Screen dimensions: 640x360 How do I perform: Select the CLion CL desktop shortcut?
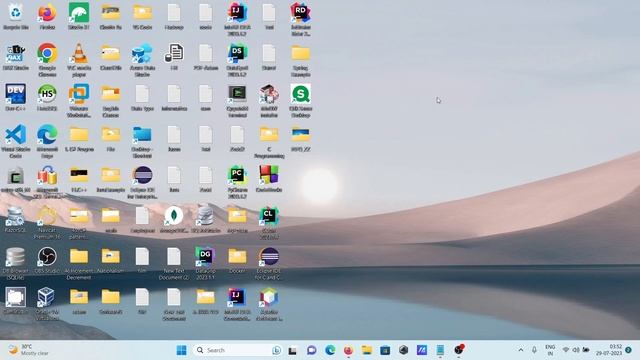(x=269, y=223)
